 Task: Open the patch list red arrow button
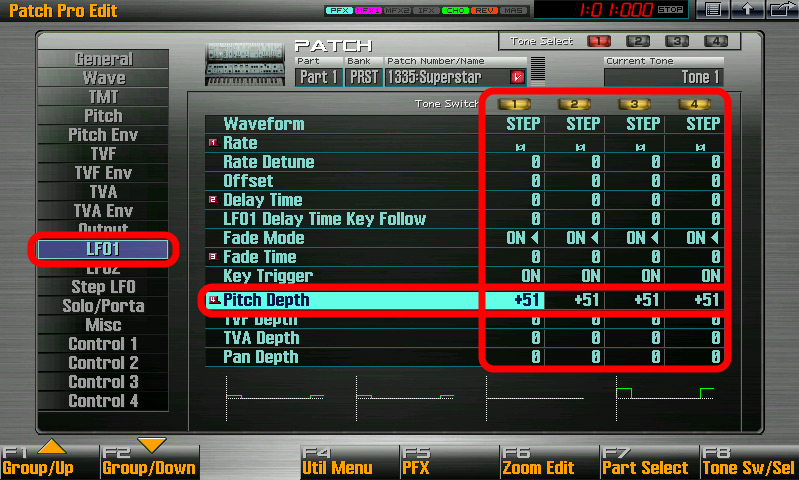click(517, 77)
